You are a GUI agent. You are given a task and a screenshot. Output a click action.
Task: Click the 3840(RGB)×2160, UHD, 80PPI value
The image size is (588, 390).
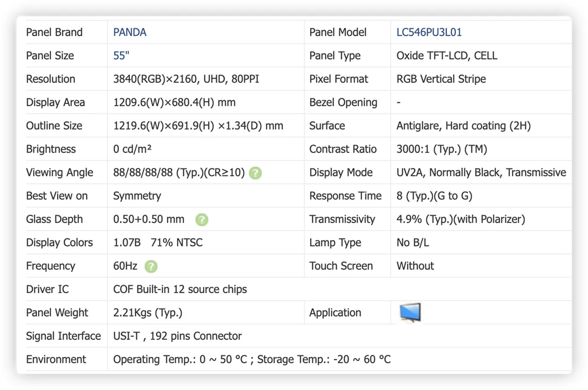click(x=186, y=79)
